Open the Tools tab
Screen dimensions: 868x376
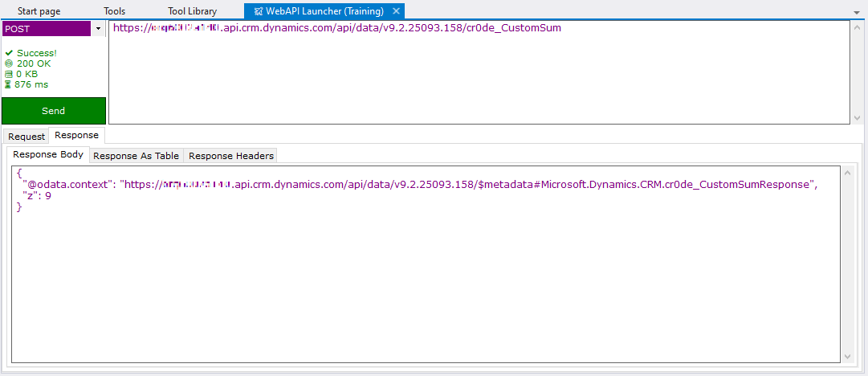(114, 11)
